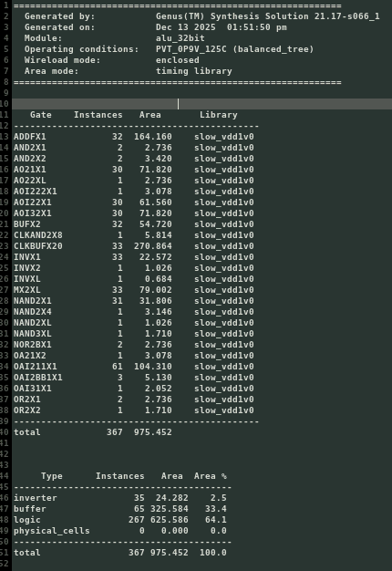The image size is (392, 571).
Task: Click line number 13 in the gutter
Action: point(5,137)
